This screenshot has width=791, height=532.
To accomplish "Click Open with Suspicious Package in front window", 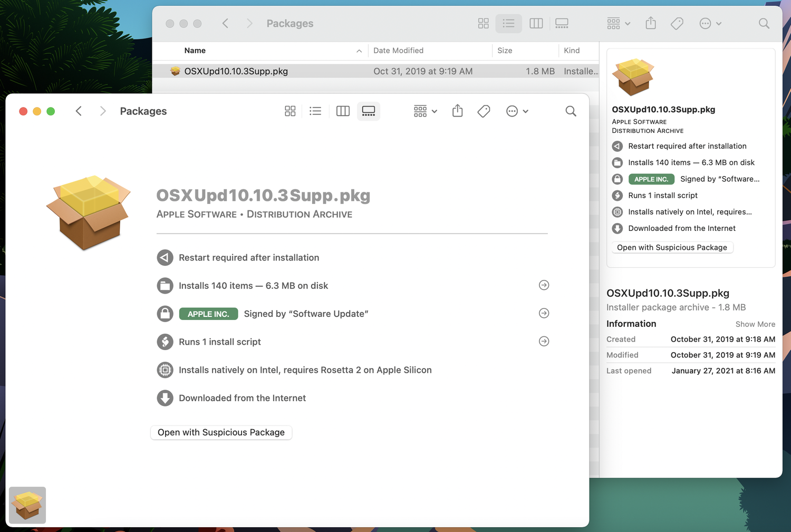I will pyautogui.click(x=221, y=432).
